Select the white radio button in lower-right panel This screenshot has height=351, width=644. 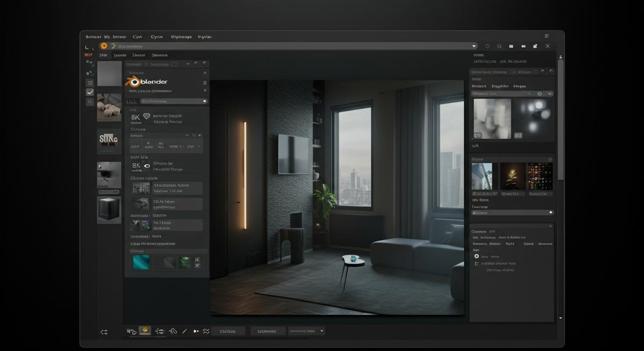click(476, 257)
